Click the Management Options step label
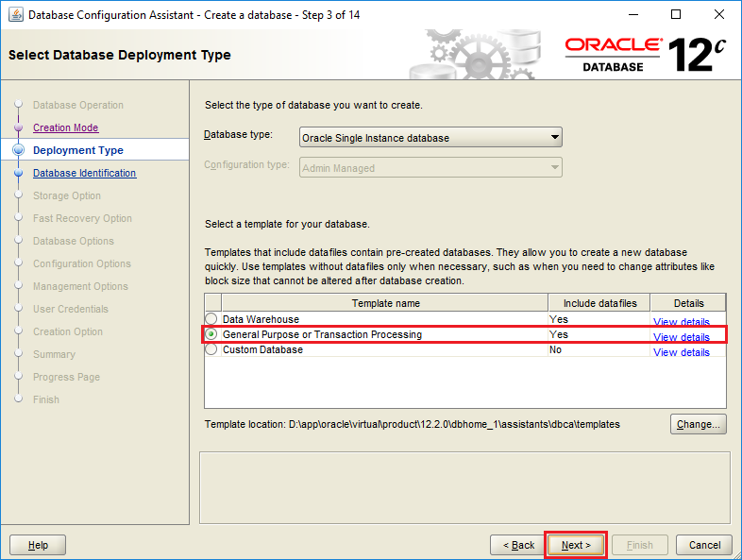This screenshot has width=742, height=560. pyautogui.click(x=80, y=286)
